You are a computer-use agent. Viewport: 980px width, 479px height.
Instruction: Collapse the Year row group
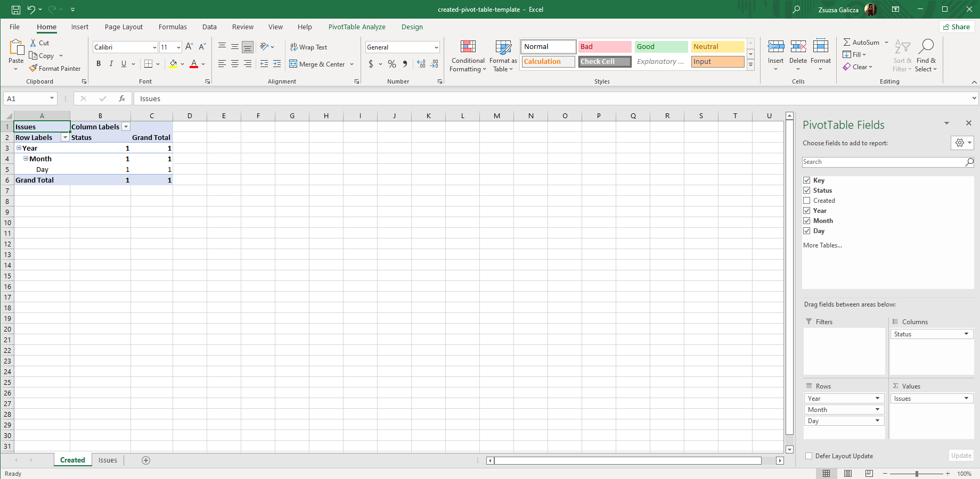(x=19, y=148)
